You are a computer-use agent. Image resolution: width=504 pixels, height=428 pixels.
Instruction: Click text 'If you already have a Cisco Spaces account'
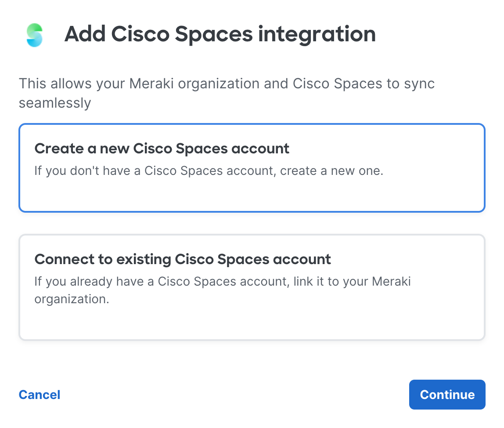pyautogui.click(x=160, y=281)
